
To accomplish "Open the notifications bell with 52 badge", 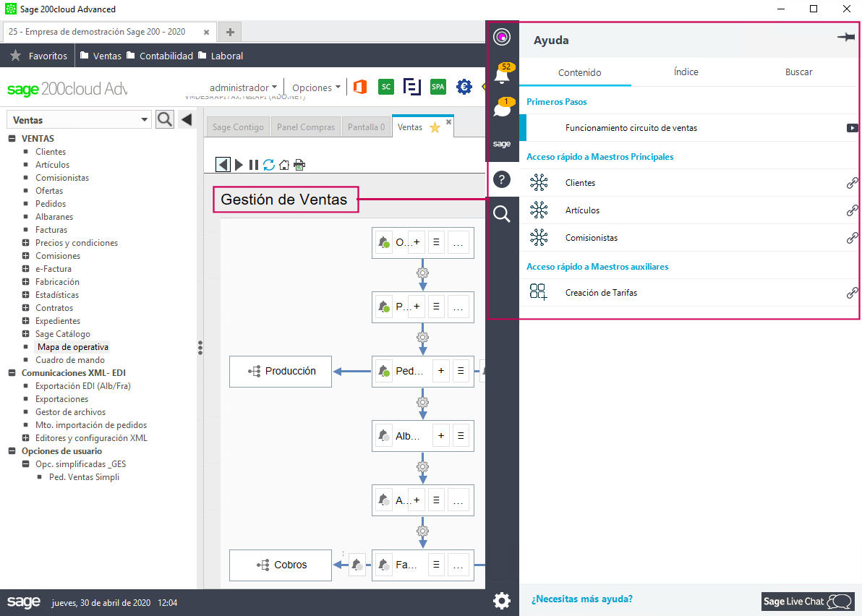I will coord(503,73).
